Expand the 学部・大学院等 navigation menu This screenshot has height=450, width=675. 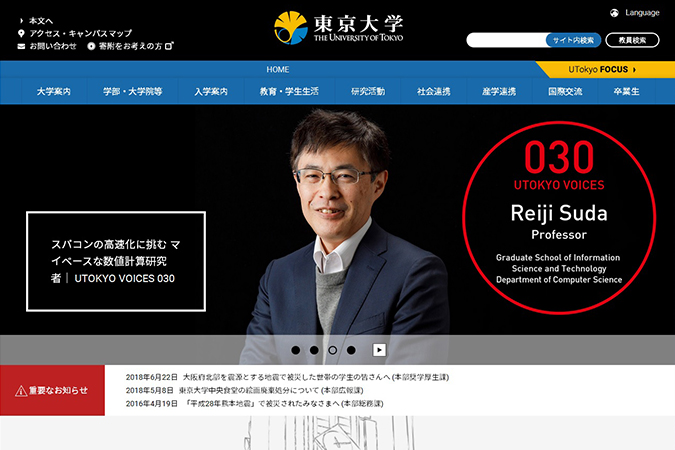click(x=132, y=92)
